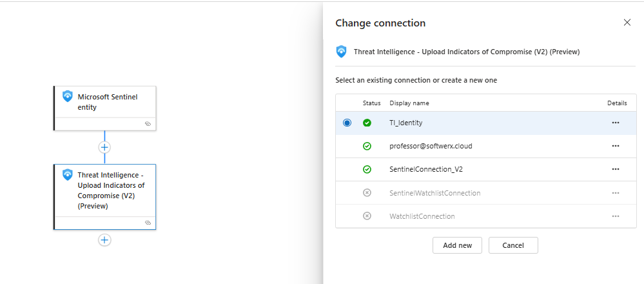Click green status icon for TI_Identity
Image resolution: width=644 pixels, height=284 pixels.
click(367, 123)
